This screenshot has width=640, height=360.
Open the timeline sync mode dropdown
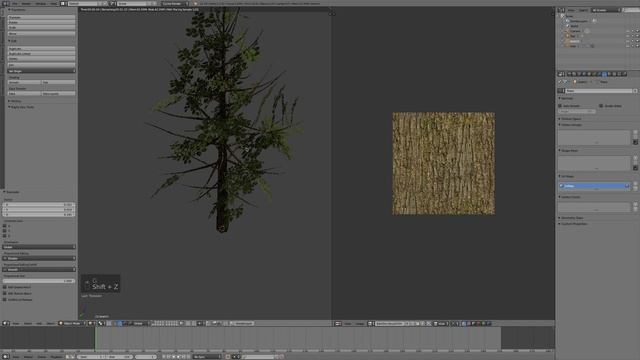pyautogui.click(x=206, y=356)
